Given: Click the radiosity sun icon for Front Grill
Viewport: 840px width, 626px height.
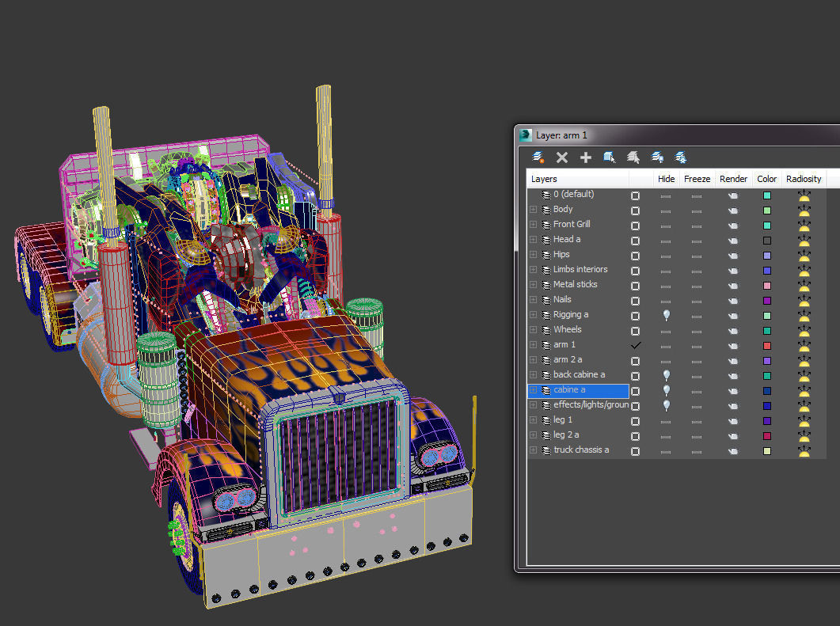Looking at the screenshot, I should (804, 226).
